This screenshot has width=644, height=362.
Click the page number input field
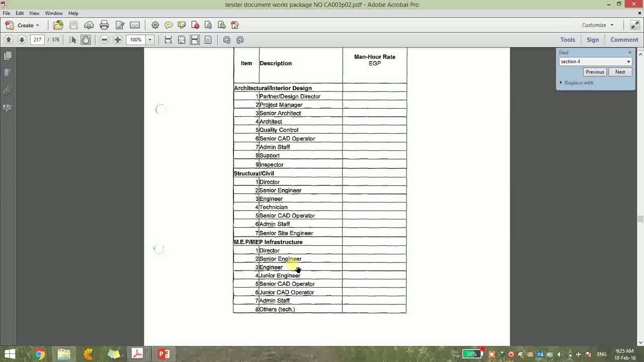(38, 40)
